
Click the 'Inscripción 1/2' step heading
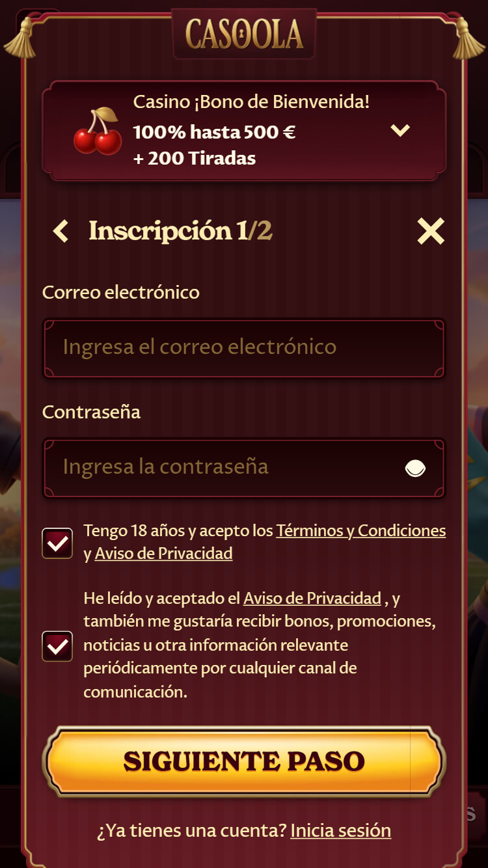click(x=180, y=231)
